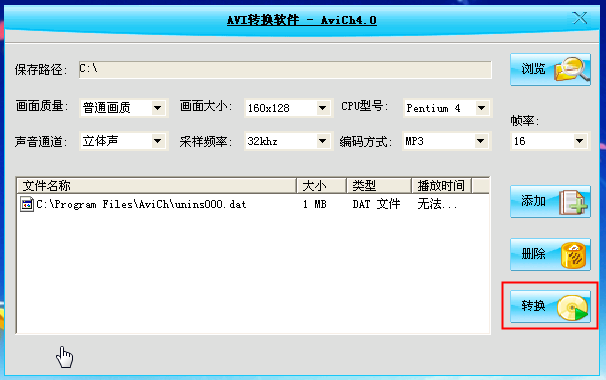Click the file icon beside unins000.dat
This screenshot has height=380, width=606.
(27, 204)
